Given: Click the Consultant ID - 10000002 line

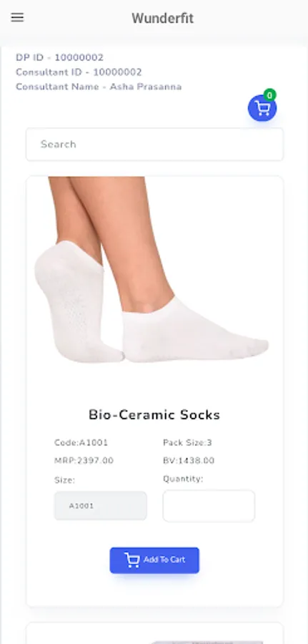Looking at the screenshot, I should [79, 72].
